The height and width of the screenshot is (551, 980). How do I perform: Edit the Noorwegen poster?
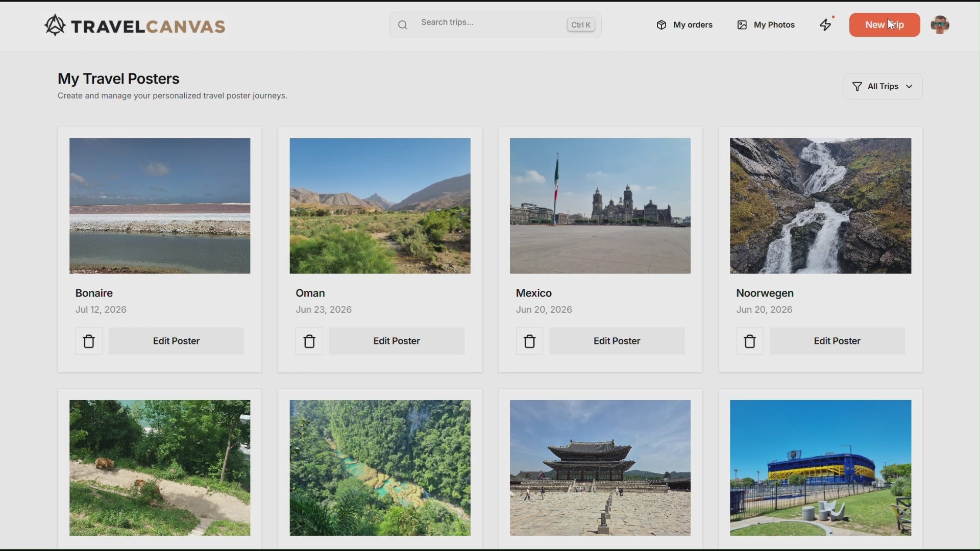[837, 341]
